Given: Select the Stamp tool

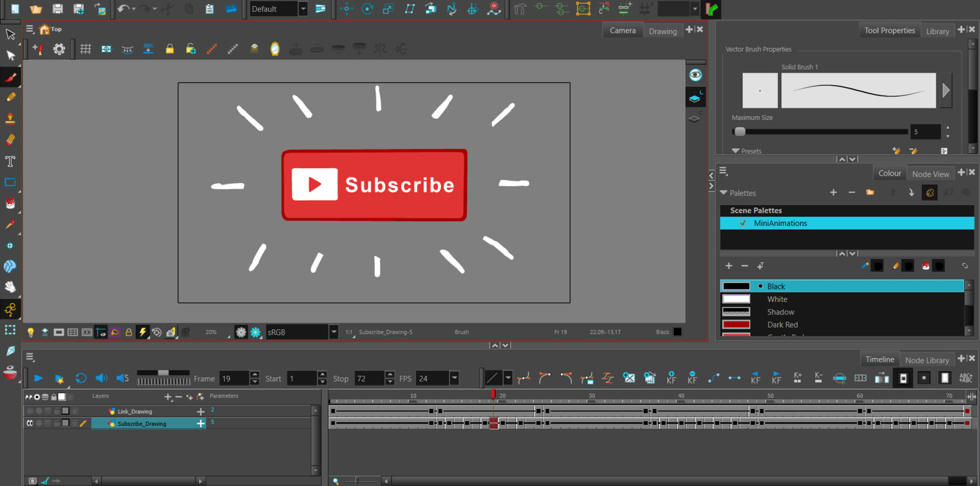Looking at the screenshot, I should 10,119.
